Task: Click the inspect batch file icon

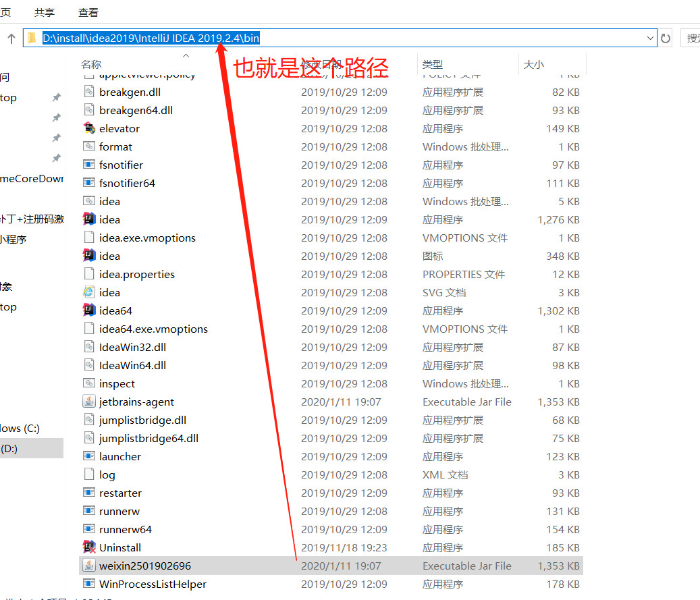Action: click(x=89, y=383)
